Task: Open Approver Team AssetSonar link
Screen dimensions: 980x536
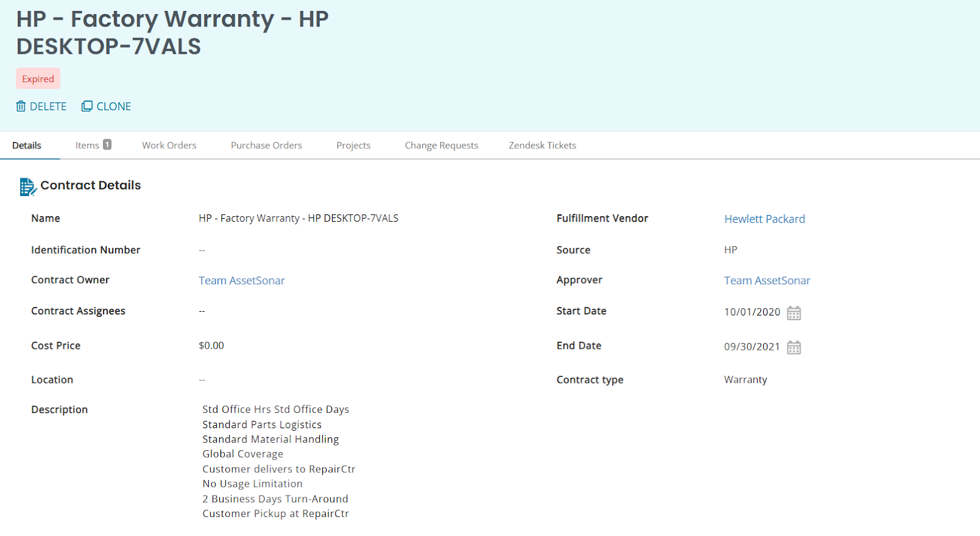Action: (x=767, y=281)
